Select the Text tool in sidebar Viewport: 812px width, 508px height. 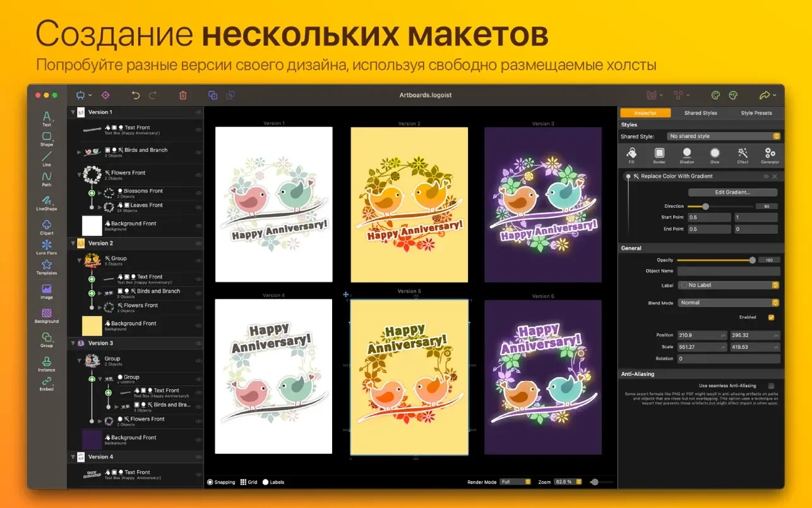click(47, 118)
